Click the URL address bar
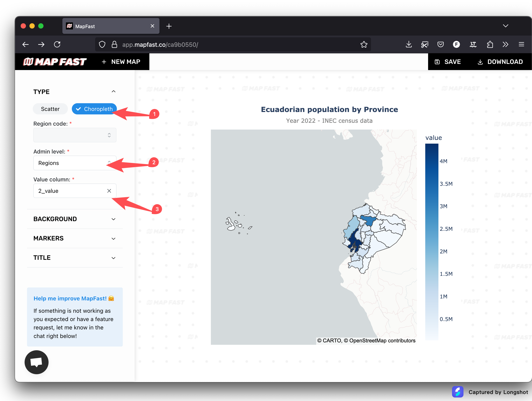 (x=233, y=45)
